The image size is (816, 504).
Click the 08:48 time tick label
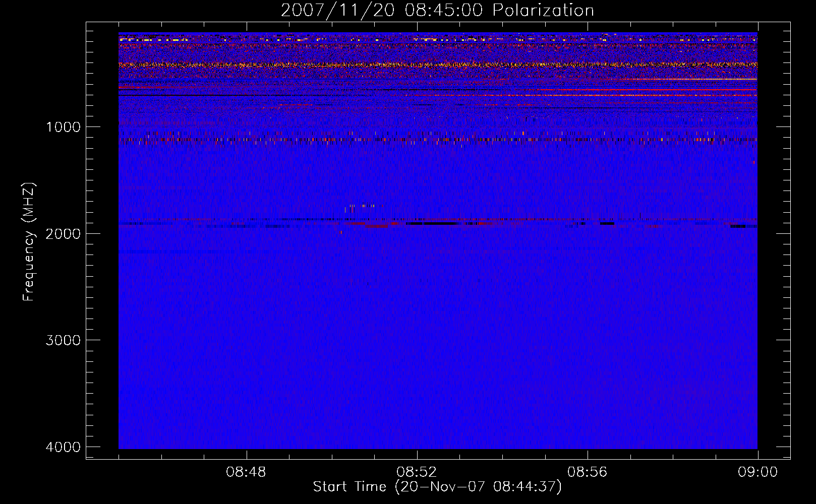pos(246,472)
